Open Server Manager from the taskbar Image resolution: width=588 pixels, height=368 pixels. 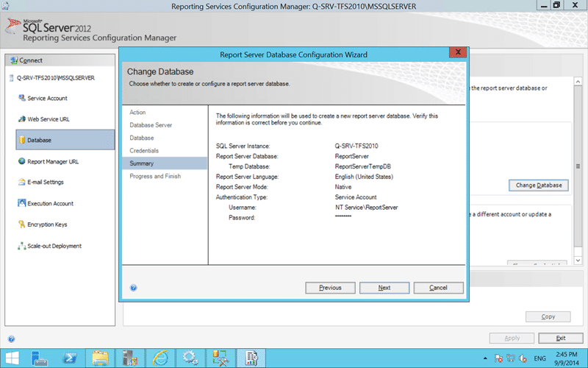pos(39,358)
